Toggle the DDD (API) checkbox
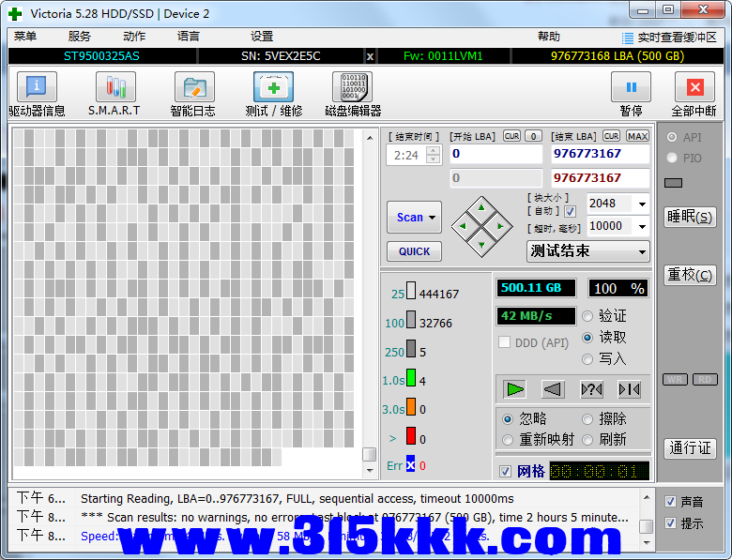This screenshot has width=732, height=560. click(505, 342)
